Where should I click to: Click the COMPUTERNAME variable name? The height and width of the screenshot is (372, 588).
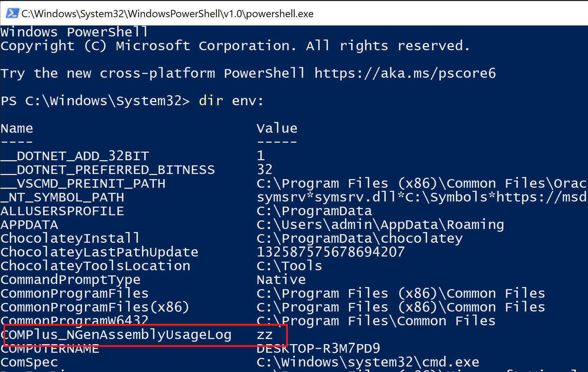tap(49, 348)
